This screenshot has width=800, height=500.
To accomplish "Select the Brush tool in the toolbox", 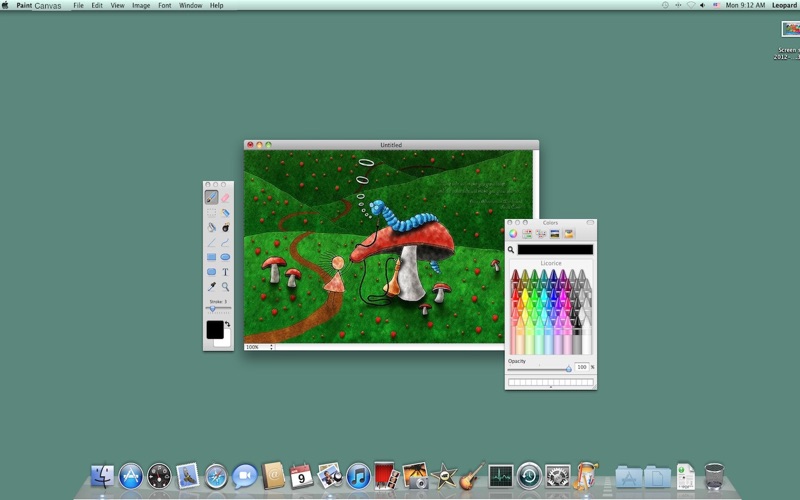I will click(x=211, y=197).
